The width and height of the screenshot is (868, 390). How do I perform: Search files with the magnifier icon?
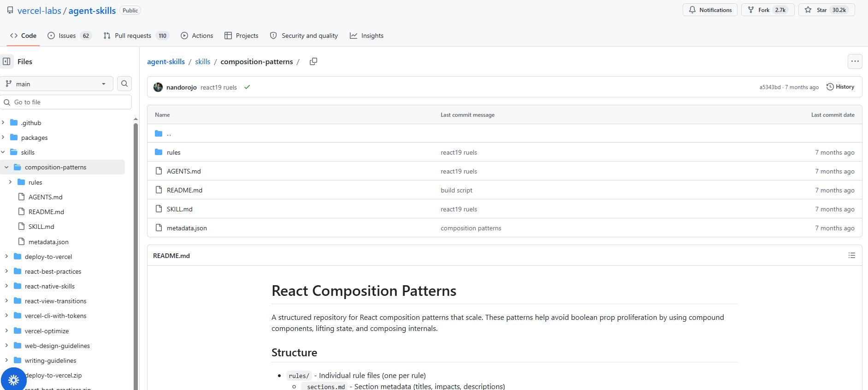(x=124, y=84)
